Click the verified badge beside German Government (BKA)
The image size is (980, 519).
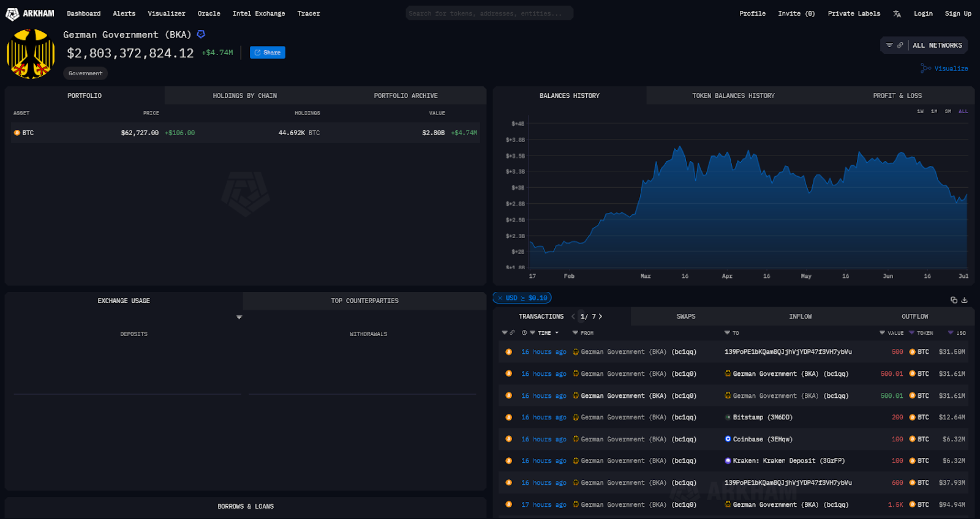coord(201,34)
